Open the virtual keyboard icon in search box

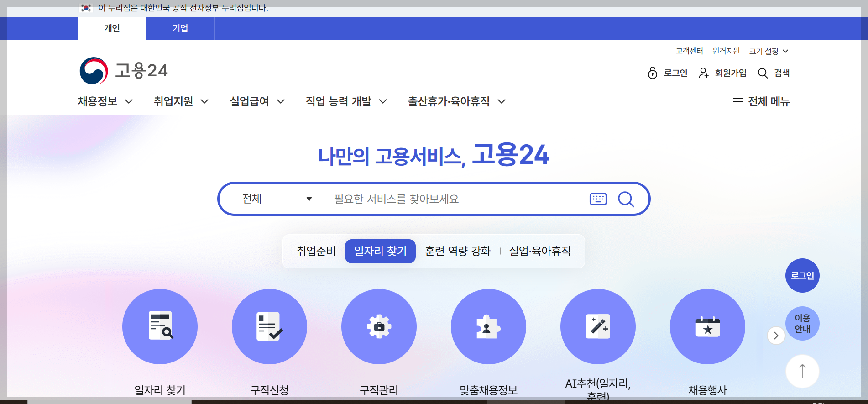[598, 199]
